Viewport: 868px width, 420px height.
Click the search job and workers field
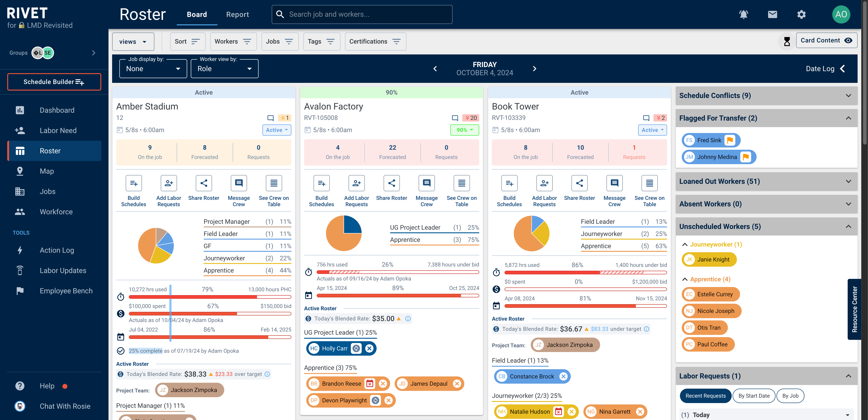click(362, 14)
